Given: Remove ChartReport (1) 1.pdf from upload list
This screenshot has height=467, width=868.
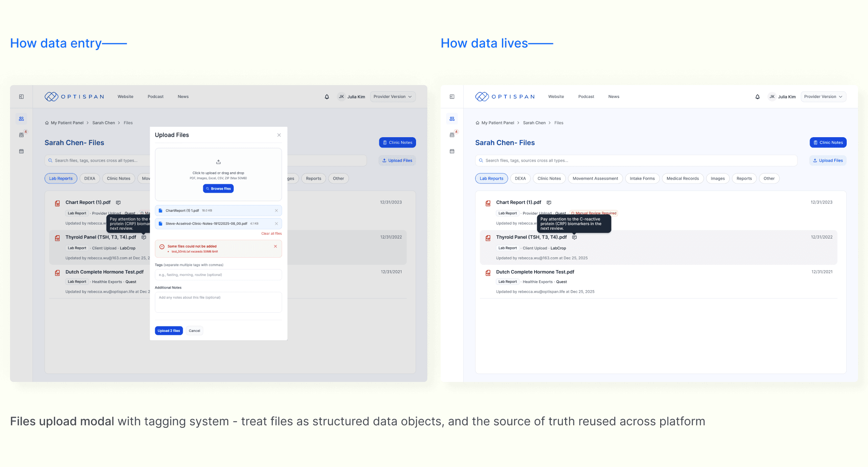Looking at the screenshot, I should point(276,211).
